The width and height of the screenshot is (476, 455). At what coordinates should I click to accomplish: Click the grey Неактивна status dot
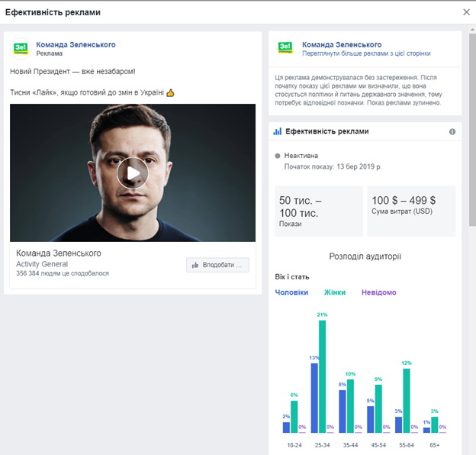click(278, 155)
